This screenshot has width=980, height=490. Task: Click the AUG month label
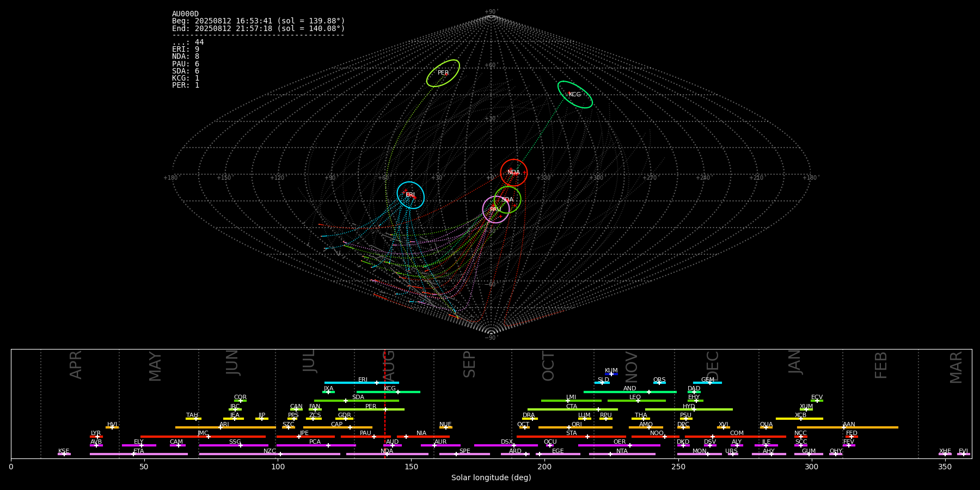(x=389, y=366)
